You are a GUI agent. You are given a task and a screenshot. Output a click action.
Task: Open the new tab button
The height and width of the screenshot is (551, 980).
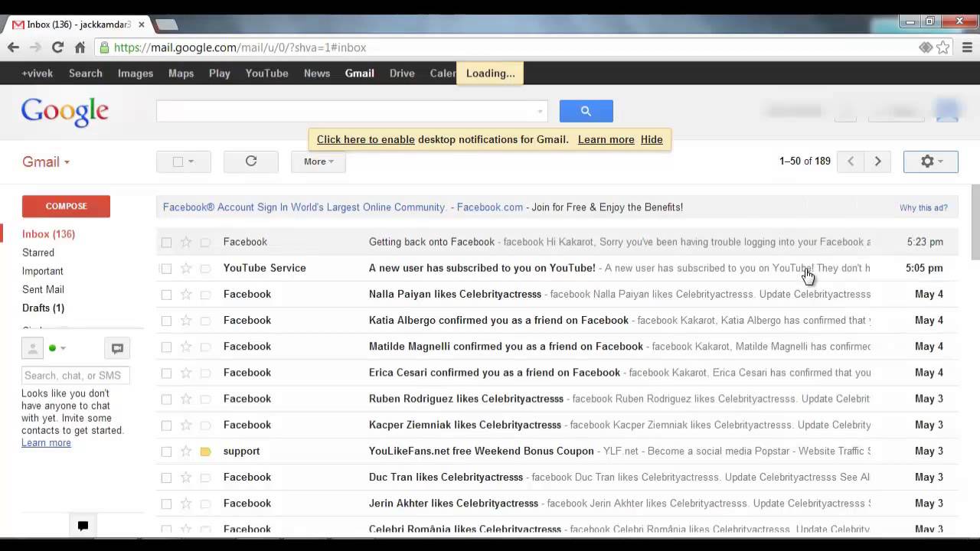166,24
